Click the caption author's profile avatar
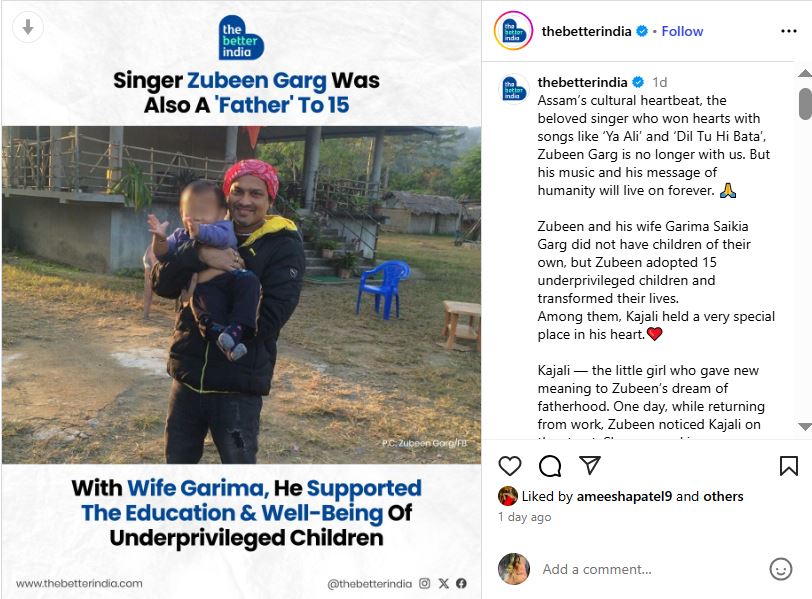The height and width of the screenshot is (599, 812). [514, 88]
